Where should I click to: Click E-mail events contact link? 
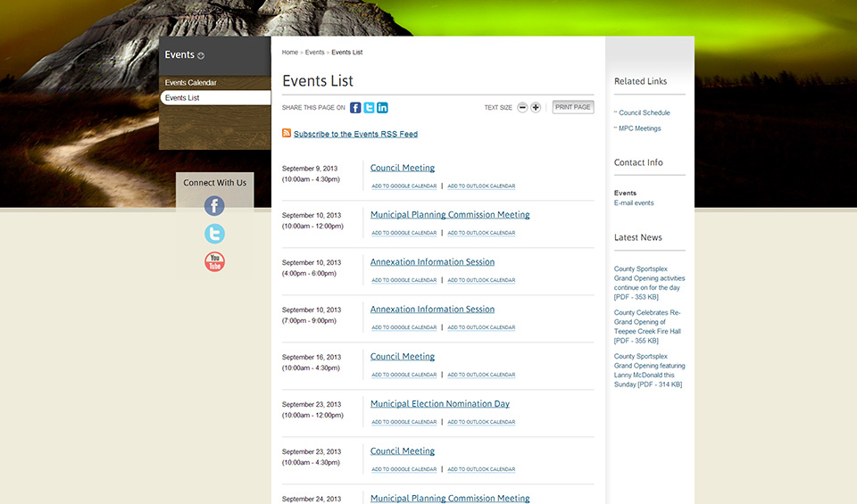(x=634, y=203)
